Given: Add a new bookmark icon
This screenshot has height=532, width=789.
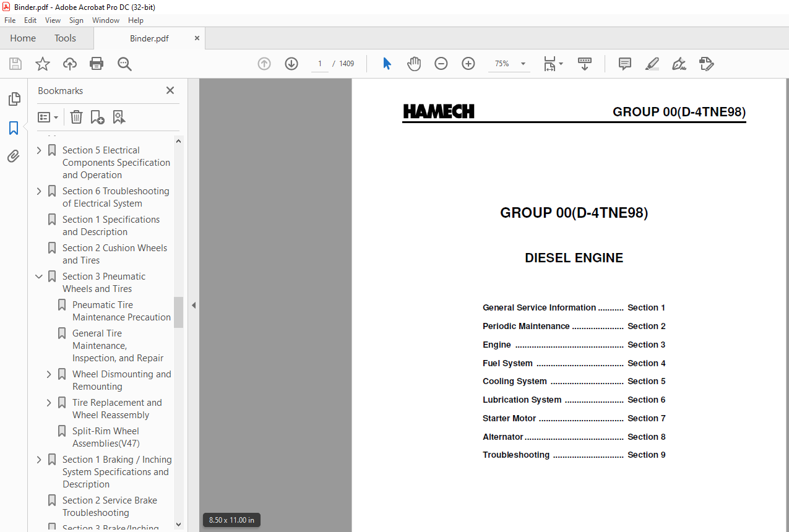Looking at the screenshot, I should pos(97,117).
